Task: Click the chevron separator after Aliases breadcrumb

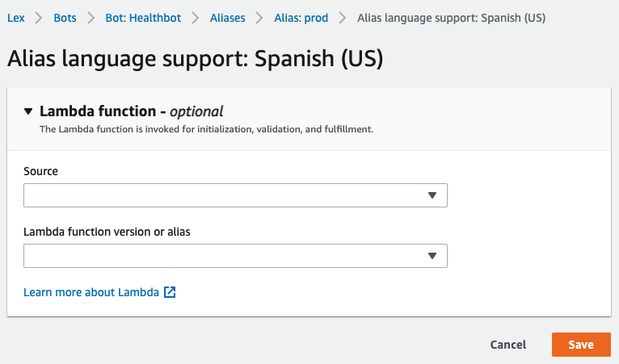Action: (x=259, y=18)
